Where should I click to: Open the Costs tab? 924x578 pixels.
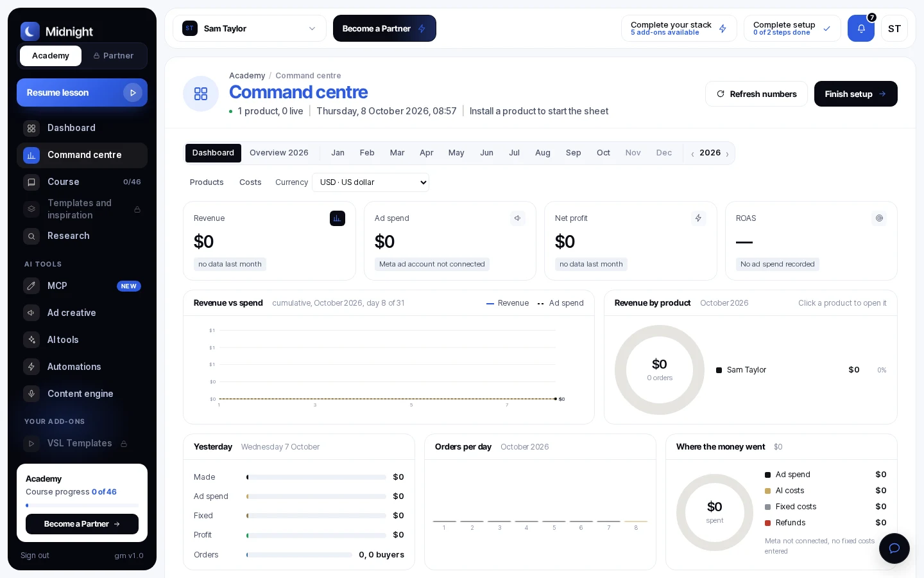[x=250, y=182]
